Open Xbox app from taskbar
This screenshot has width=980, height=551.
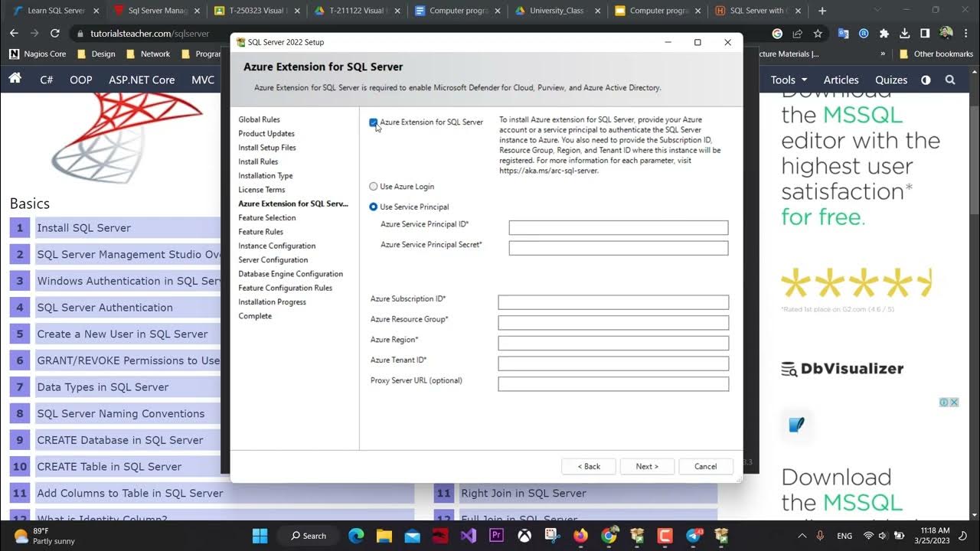click(524, 535)
